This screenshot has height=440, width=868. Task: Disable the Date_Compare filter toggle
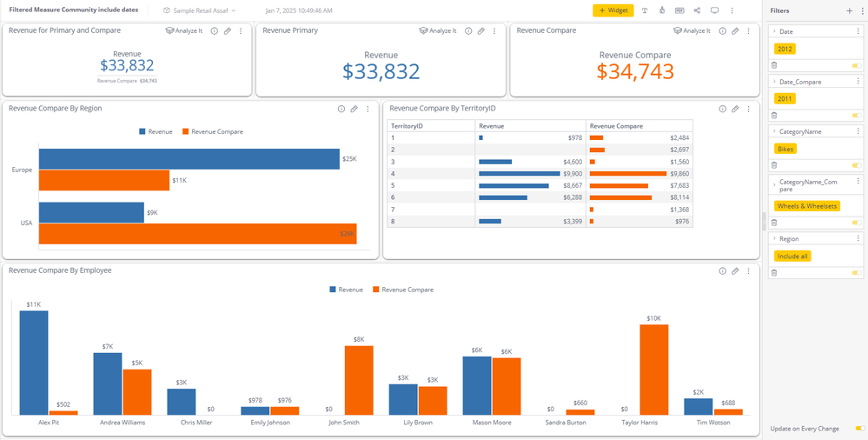[856, 116]
